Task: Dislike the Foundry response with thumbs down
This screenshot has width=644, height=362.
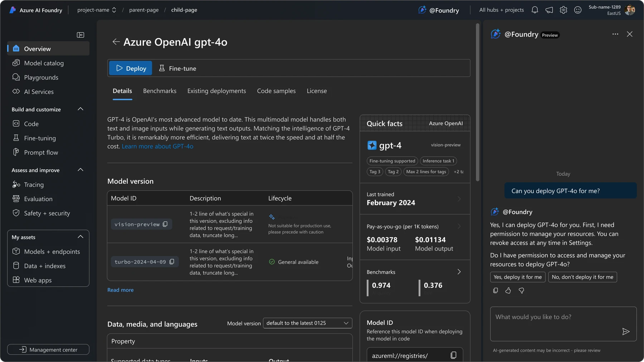Action: click(x=522, y=291)
